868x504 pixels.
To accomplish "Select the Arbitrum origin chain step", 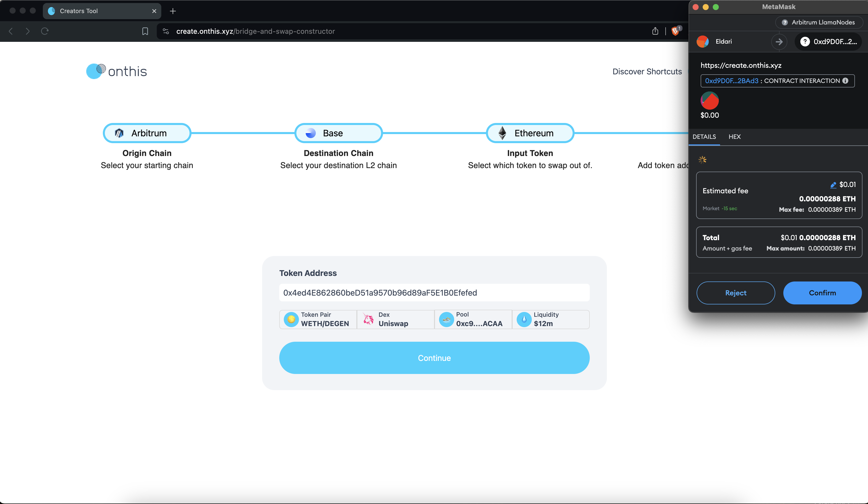I will pos(147,133).
